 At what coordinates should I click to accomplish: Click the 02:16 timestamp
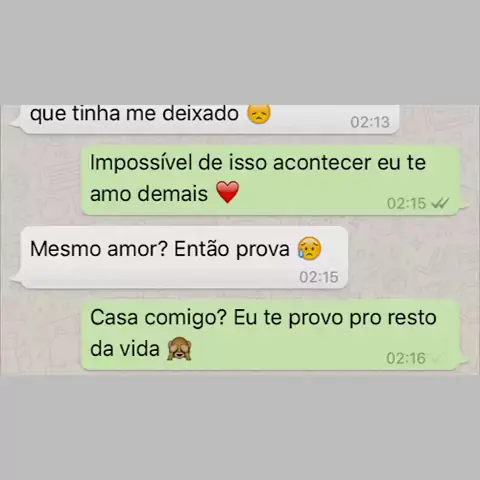406,359
